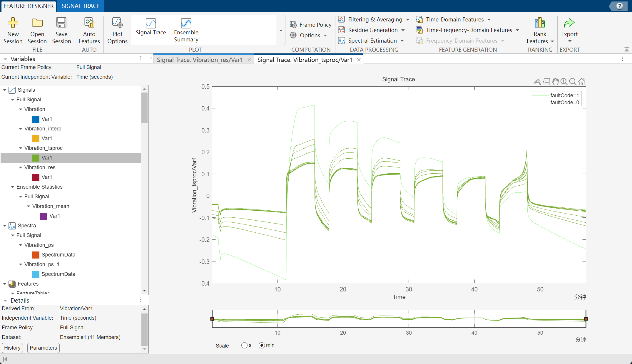Click the Plot Options icon
Viewport: 632px width, 364px height.
tap(117, 23)
